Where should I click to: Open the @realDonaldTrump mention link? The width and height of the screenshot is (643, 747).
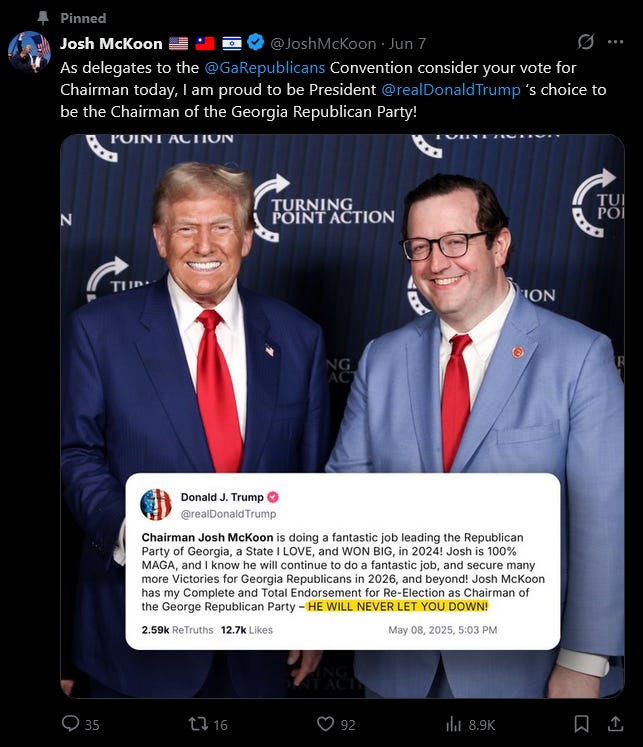click(x=451, y=90)
